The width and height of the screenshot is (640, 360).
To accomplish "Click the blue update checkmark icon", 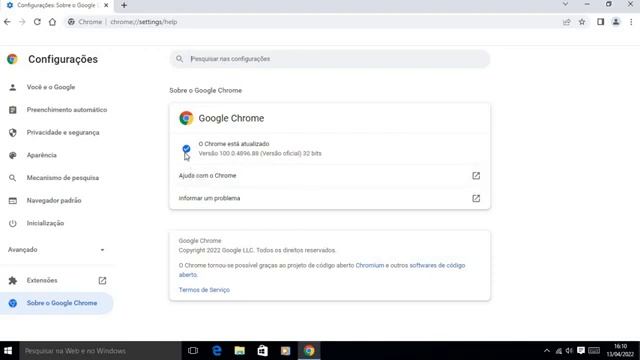I will pos(186,149).
